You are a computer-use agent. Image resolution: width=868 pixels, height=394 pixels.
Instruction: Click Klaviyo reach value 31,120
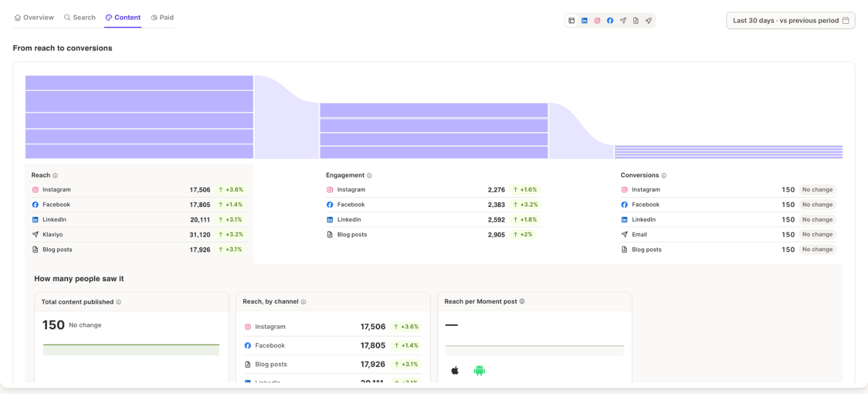[200, 235]
